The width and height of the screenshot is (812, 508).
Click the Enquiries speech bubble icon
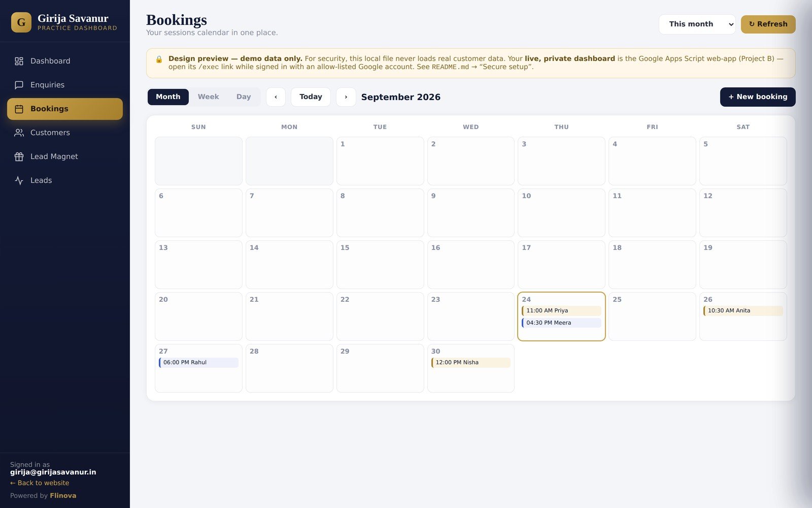pyautogui.click(x=19, y=85)
